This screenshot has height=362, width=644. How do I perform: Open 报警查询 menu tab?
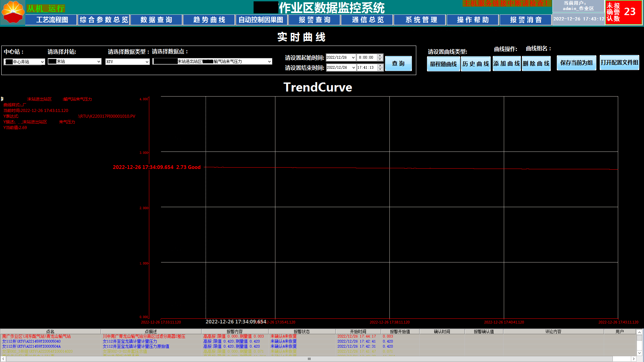point(314,20)
